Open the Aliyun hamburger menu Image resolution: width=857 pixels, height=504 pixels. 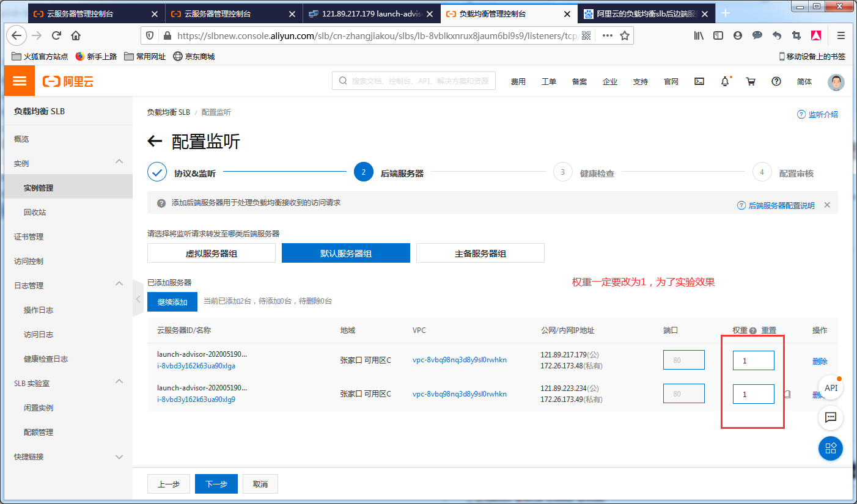tap(20, 81)
